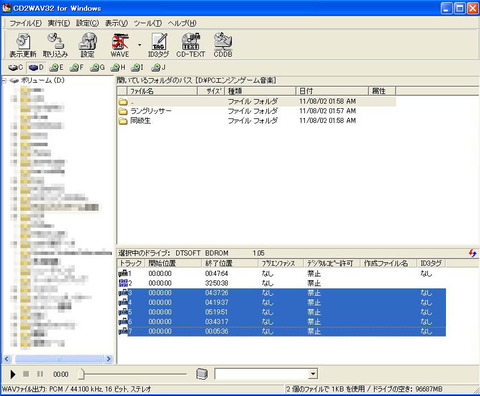The height and width of the screenshot is (396, 480).
Task: Open dropdown arrow next to WAVE icon
Action: tap(139, 45)
